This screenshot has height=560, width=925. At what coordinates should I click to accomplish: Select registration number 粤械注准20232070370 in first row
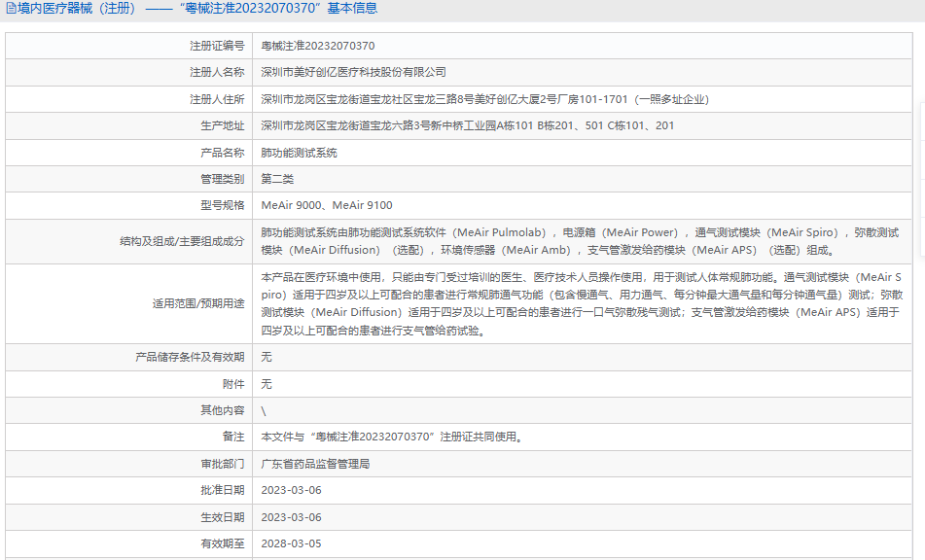coord(317,46)
